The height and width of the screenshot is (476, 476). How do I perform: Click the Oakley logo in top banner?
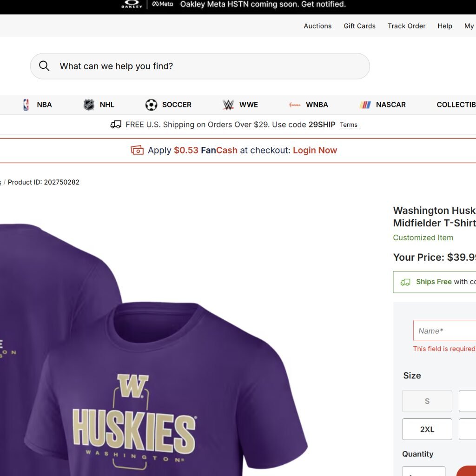pyautogui.click(x=132, y=4)
